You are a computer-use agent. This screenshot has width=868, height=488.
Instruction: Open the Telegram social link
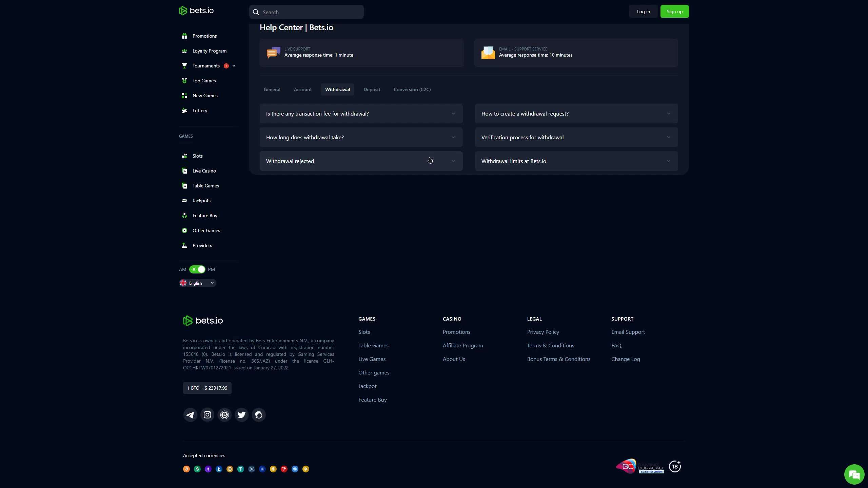point(190,415)
